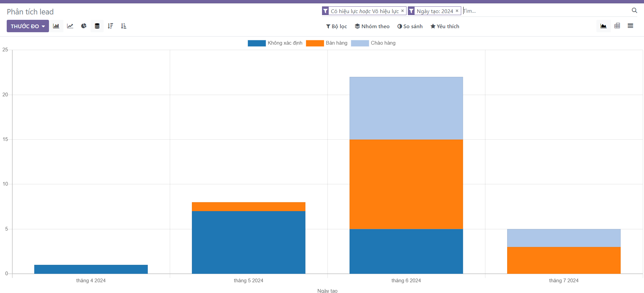Switch to list view

[630, 26]
